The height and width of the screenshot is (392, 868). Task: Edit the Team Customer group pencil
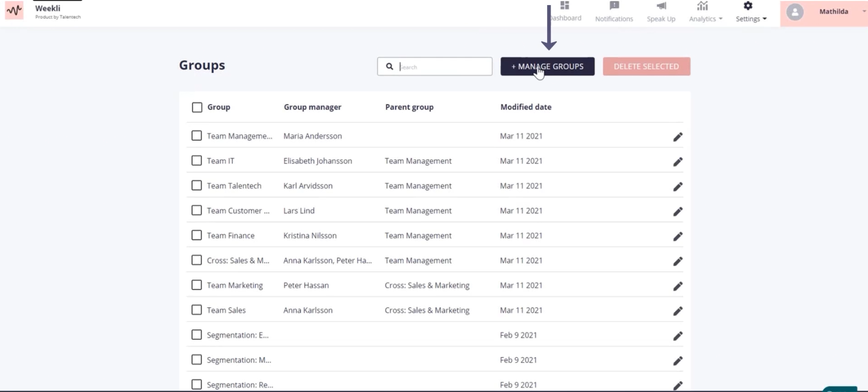[677, 211]
